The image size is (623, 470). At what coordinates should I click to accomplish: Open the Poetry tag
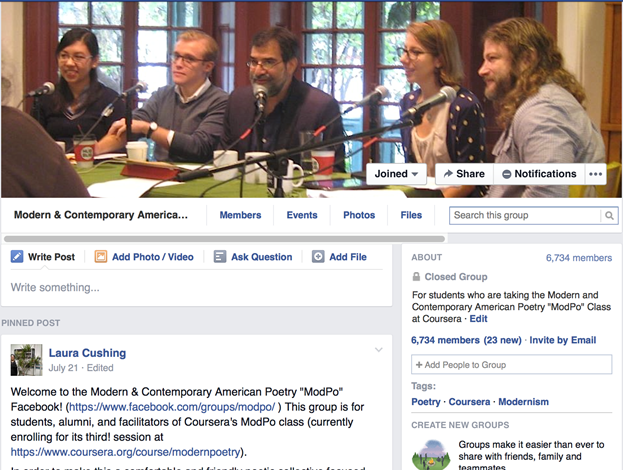(x=426, y=402)
